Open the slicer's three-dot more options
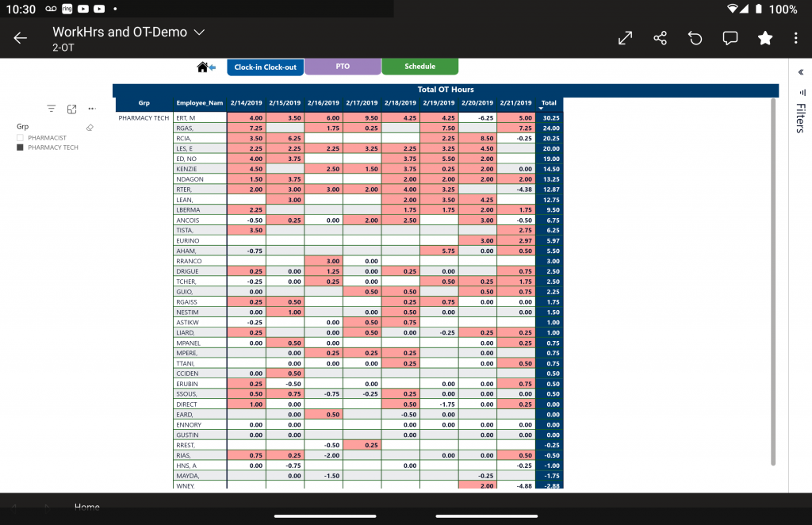812x525 pixels. [92, 109]
